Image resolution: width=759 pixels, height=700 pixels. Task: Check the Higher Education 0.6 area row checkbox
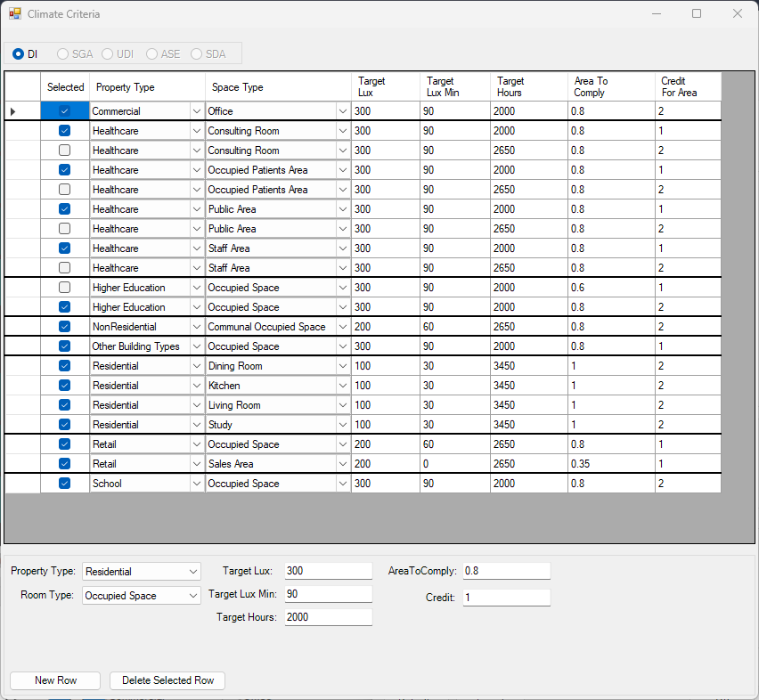[x=64, y=288]
